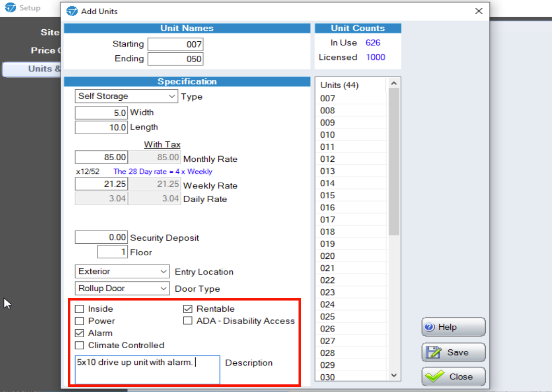Select unit 011 in the list
The height and width of the screenshot is (392, 552).
click(x=352, y=147)
